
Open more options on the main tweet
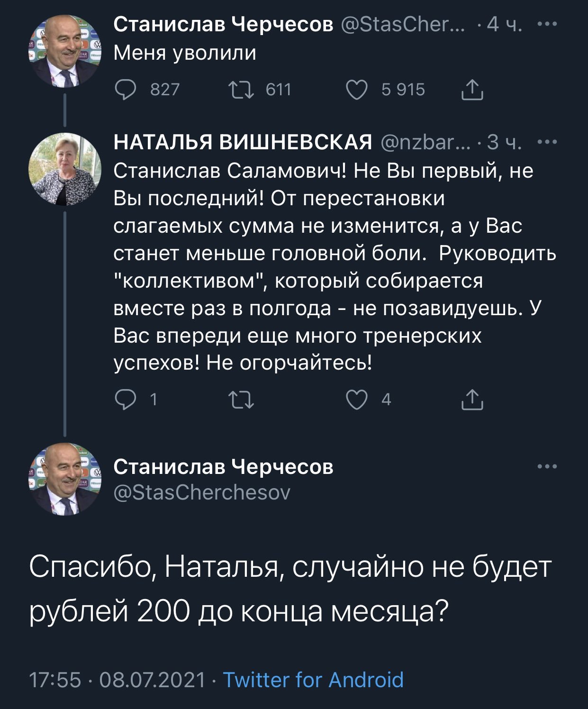coord(547,467)
